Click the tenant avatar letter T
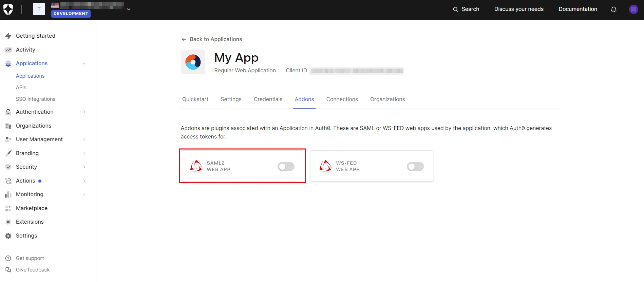This screenshot has height=282, width=644. tap(39, 9)
